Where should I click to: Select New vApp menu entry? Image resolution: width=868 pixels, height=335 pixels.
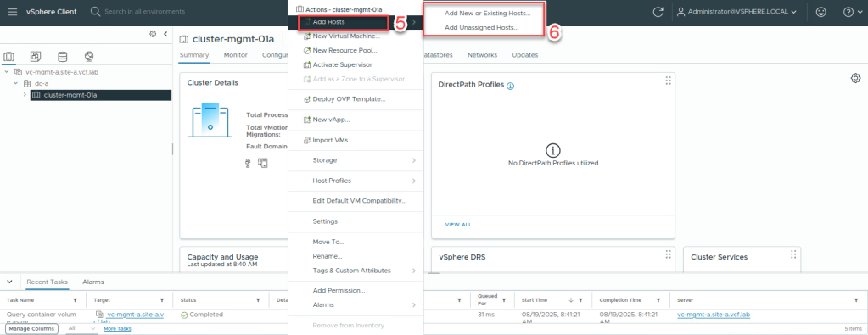(331, 120)
